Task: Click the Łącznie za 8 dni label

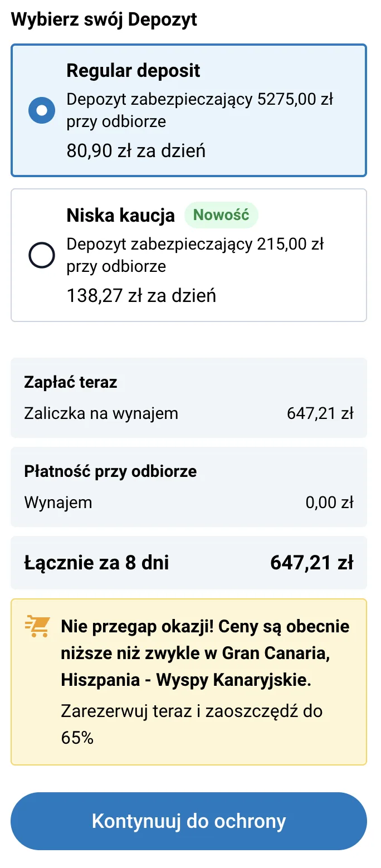Action: 96,563
